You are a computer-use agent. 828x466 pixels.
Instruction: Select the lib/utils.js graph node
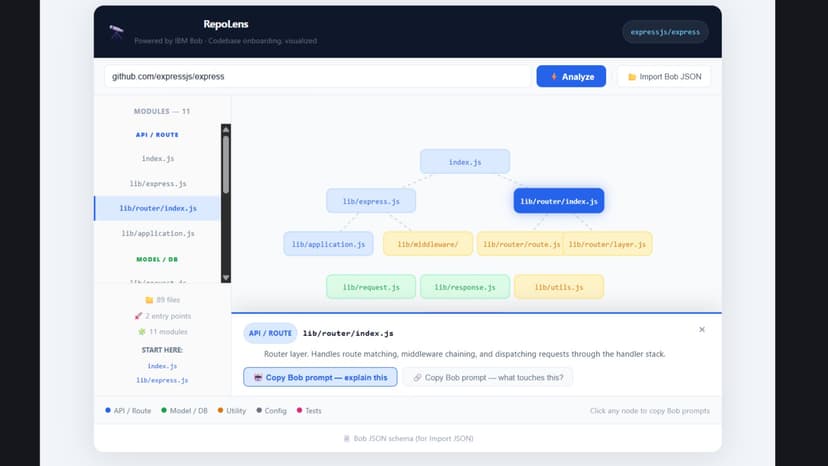tap(559, 287)
